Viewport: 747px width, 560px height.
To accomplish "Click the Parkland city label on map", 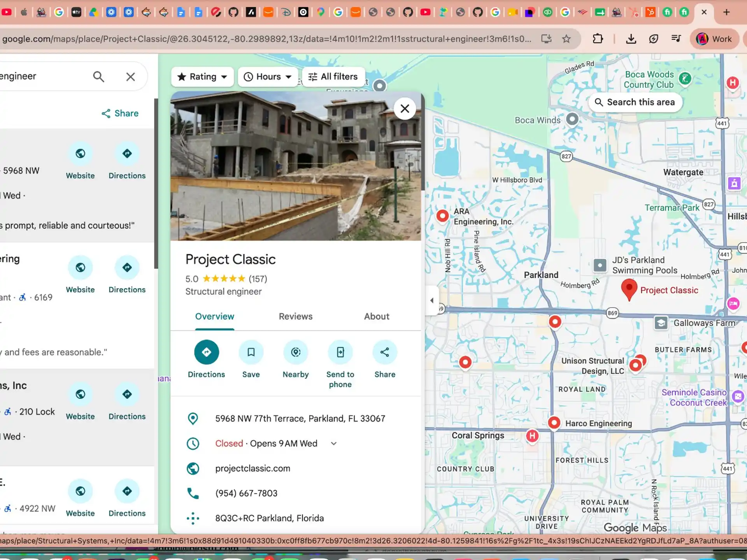I will pos(541,275).
